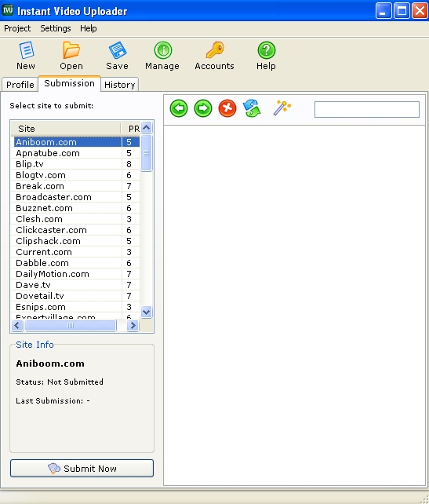This screenshot has width=429, height=504.
Task: Click bold Aniboom.com heading in Site Info
Action: [50, 363]
